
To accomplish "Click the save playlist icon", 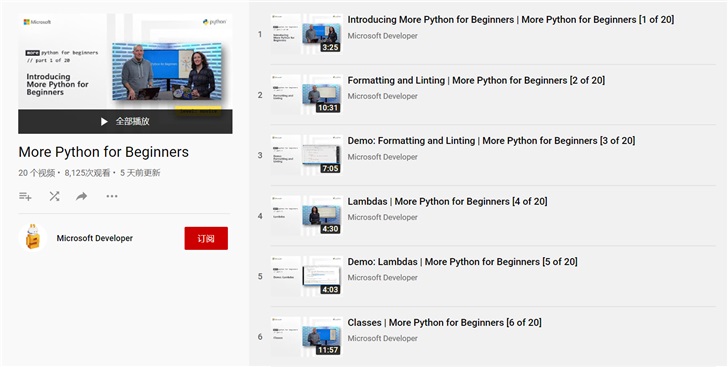I will (x=25, y=196).
